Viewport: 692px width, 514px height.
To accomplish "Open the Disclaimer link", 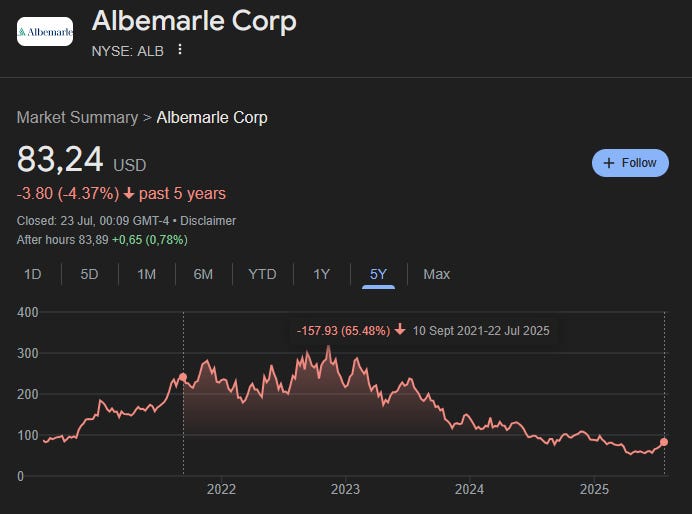I will coord(208,221).
